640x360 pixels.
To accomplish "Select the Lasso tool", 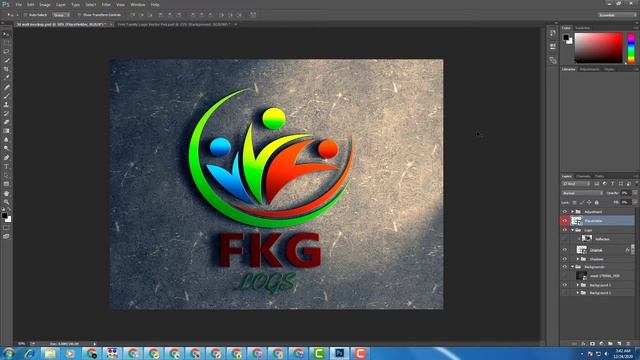I will [6, 52].
